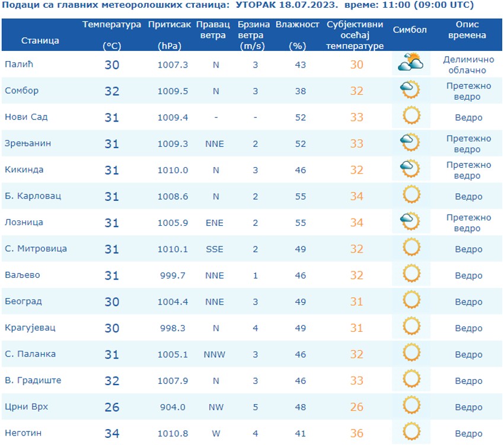Click the temperature 34 for Неготин
504x445 pixels.
pos(112,433)
